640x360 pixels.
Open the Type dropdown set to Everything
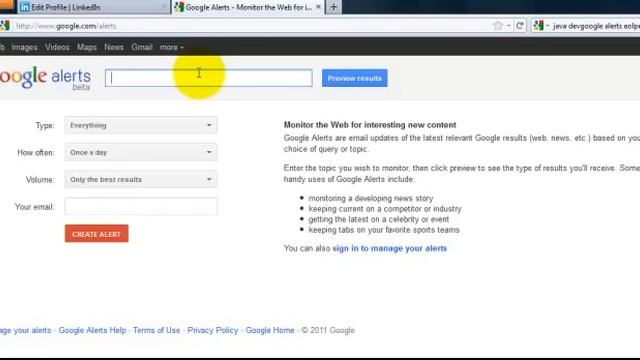coord(141,125)
